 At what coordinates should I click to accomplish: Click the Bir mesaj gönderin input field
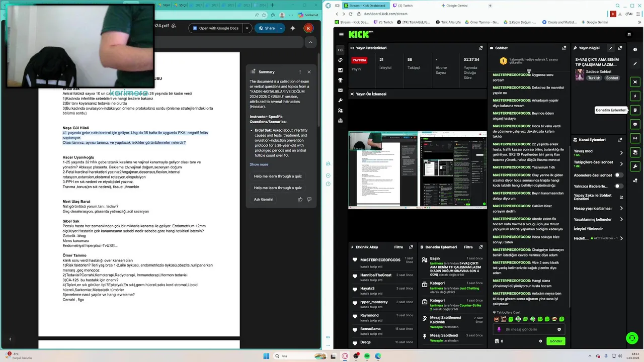coord(528,329)
